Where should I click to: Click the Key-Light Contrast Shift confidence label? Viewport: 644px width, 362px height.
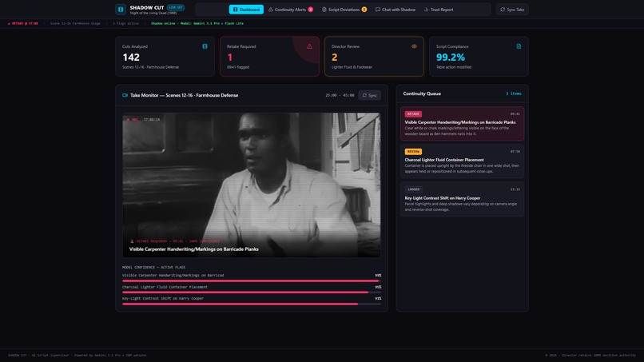coord(163,299)
